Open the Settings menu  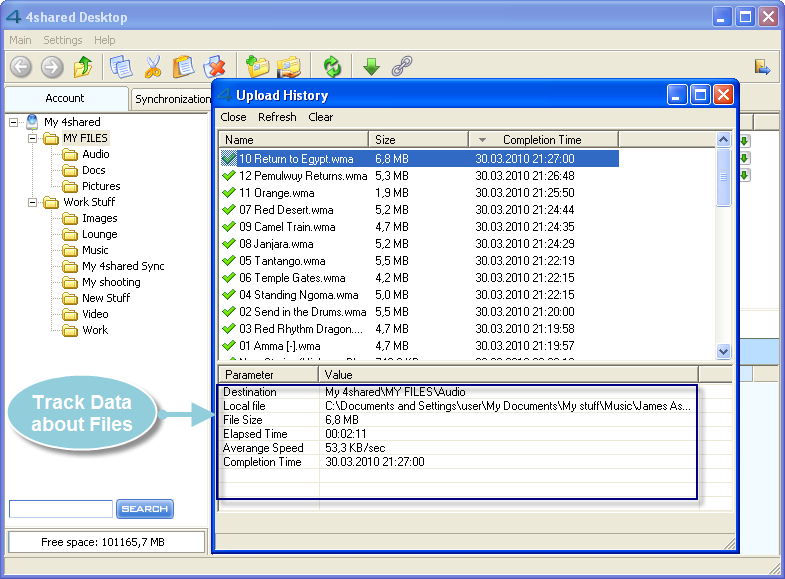pyautogui.click(x=63, y=40)
